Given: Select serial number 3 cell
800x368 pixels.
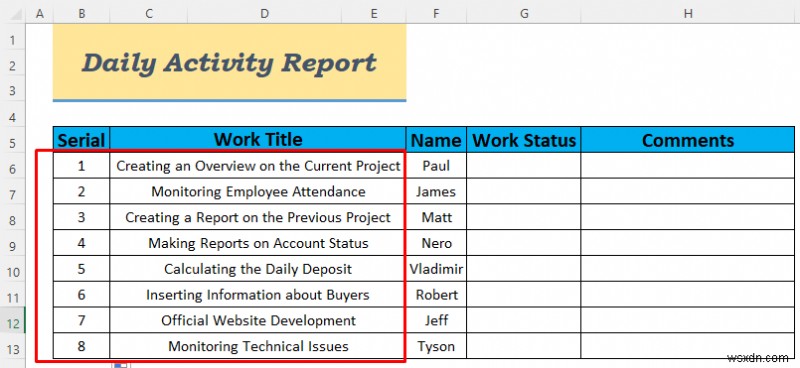Looking at the screenshot, I should click(x=81, y=217).
